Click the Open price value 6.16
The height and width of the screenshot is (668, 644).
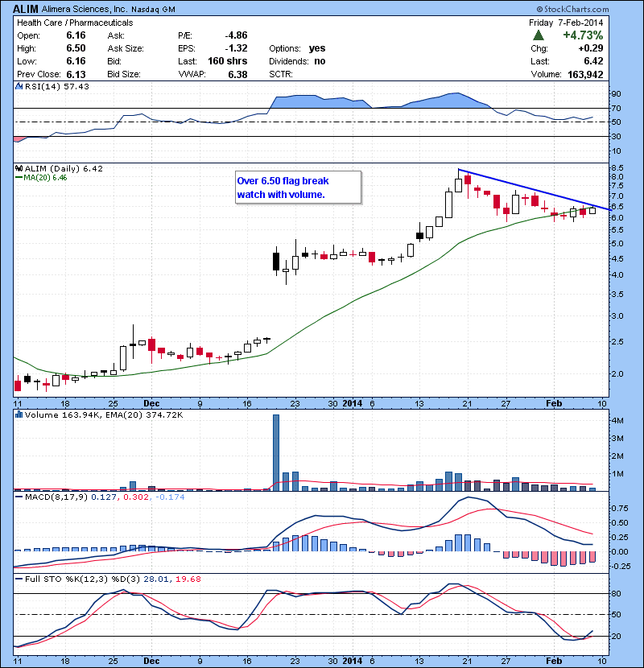(x=76, y=35)
